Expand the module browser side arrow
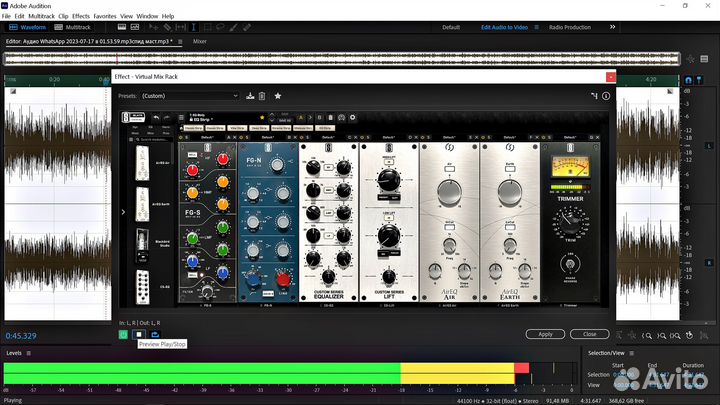Viewport: 720px width, 405px height. (123, 212)
